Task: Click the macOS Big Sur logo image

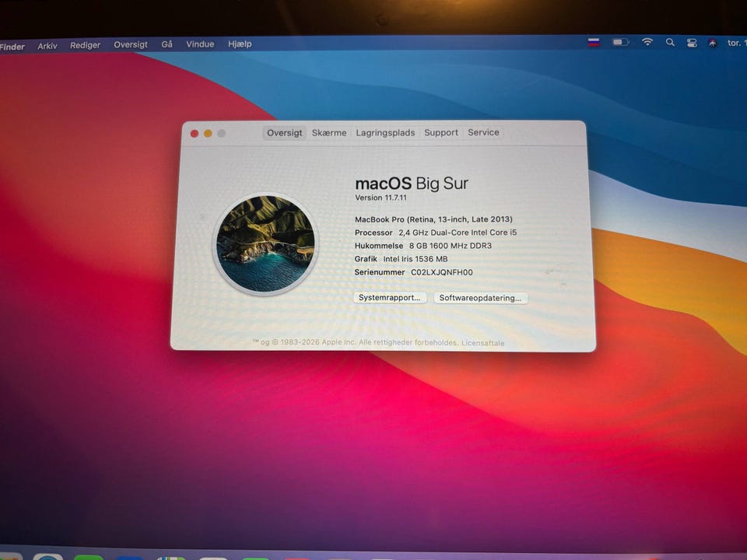Action: [x=265, y=243]
